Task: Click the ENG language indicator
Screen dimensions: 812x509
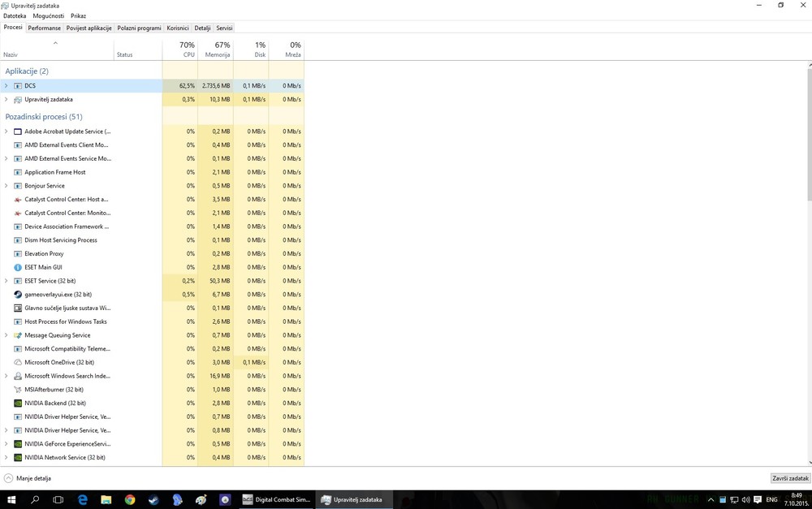Action: [771, 500]
